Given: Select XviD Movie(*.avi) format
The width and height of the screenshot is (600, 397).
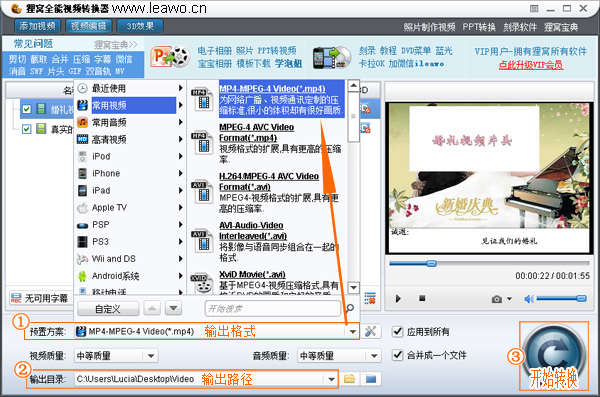Looking at the screenshot, I should pyautogui.click(x=268, y=282).
